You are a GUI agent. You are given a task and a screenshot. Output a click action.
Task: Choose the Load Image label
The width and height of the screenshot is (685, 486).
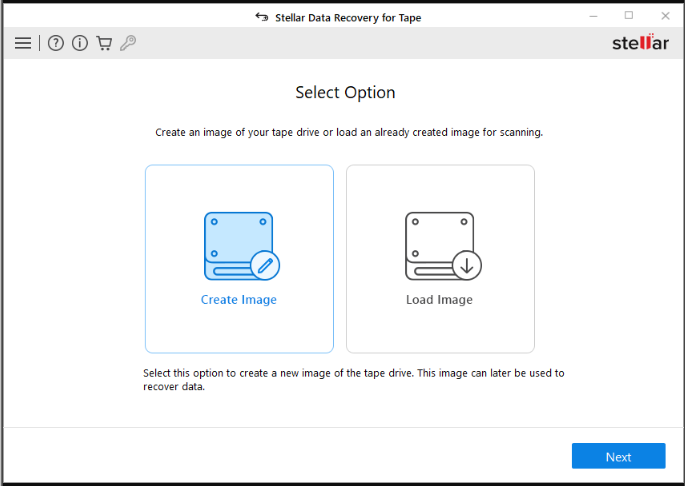coord(439,300)
